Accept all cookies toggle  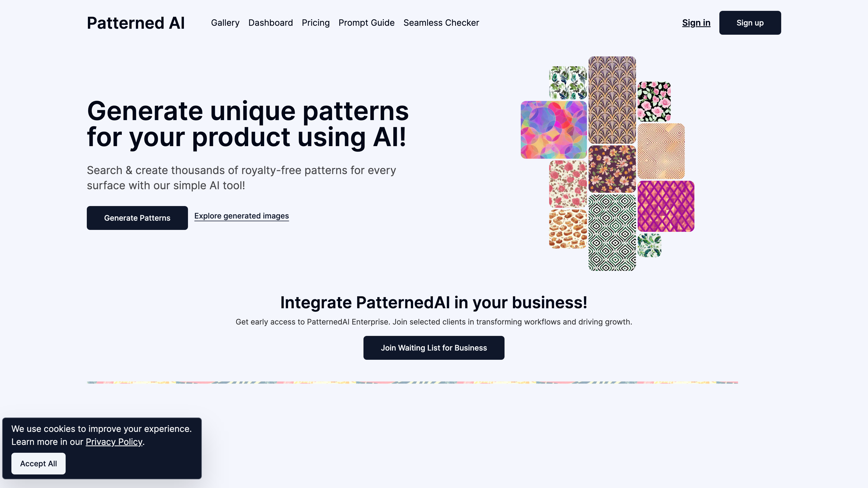pos(38,464)
